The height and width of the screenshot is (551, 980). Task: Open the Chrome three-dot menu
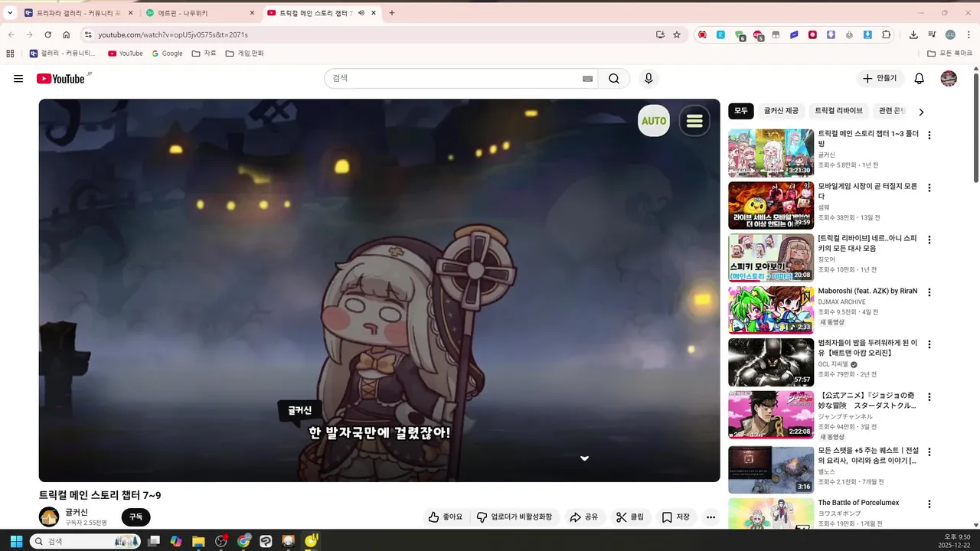[x=969, y=34]
